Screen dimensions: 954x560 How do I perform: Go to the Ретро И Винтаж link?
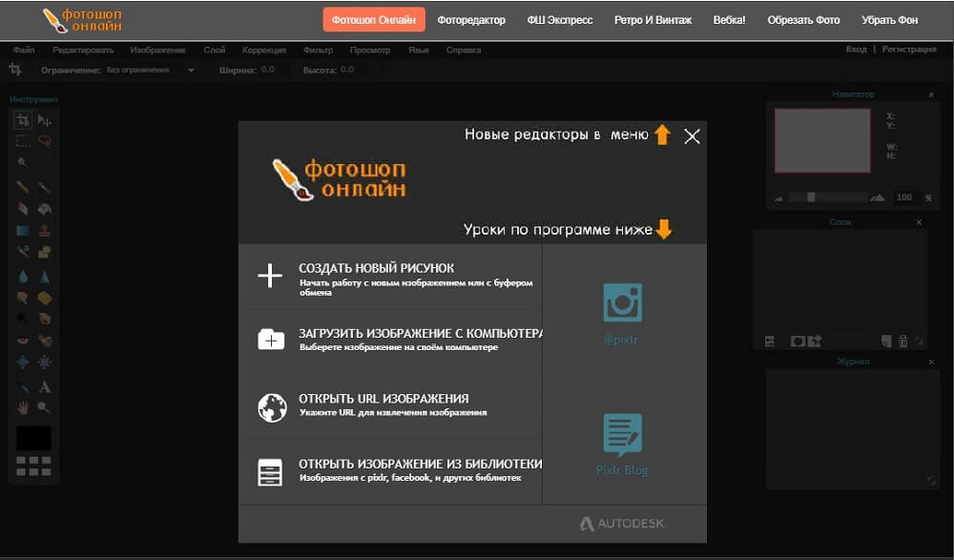(653, 20)
